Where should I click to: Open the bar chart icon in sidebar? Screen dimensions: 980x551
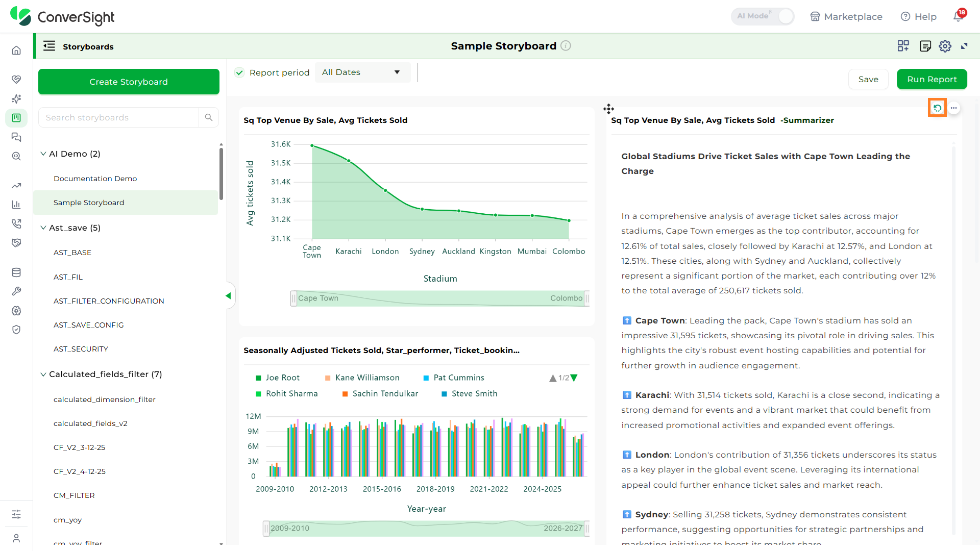coord(16,205)
